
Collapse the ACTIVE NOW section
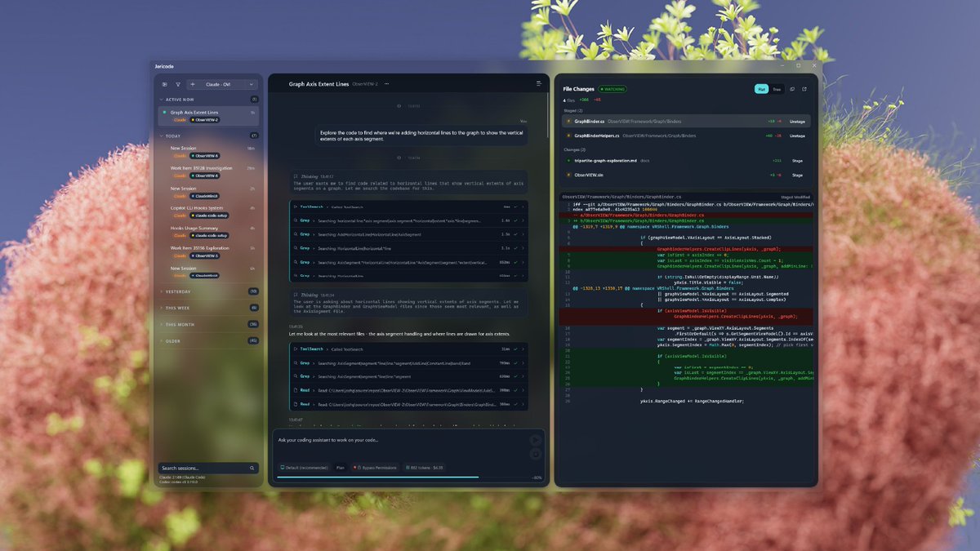[x=208, y=100]
